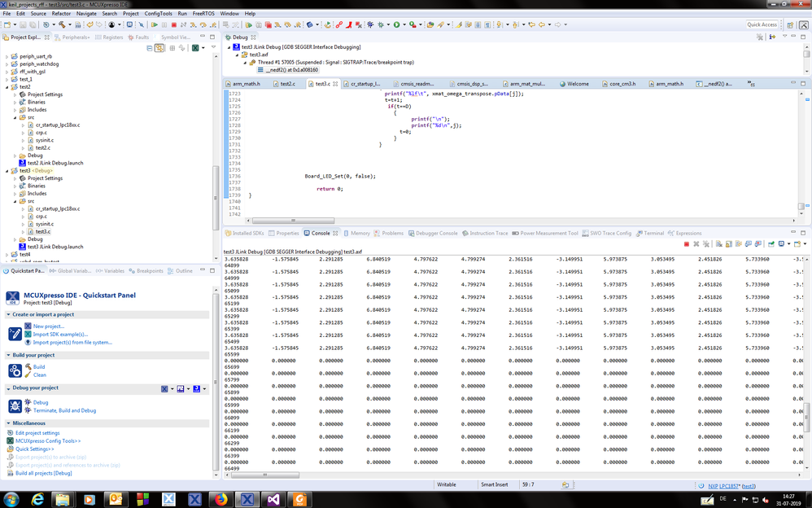This screenshot has height=508, width=812.
Task: Click the Develop perspective icon at top right
Action: (x=804, y=24)
